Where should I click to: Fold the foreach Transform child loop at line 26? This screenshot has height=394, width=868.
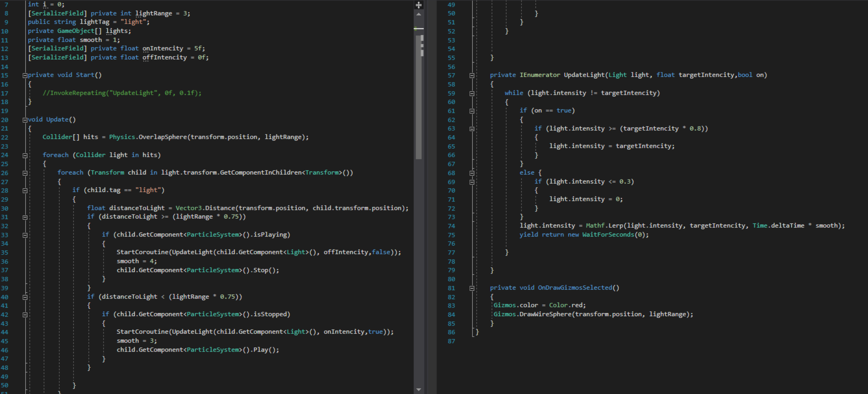click(25, 173)
